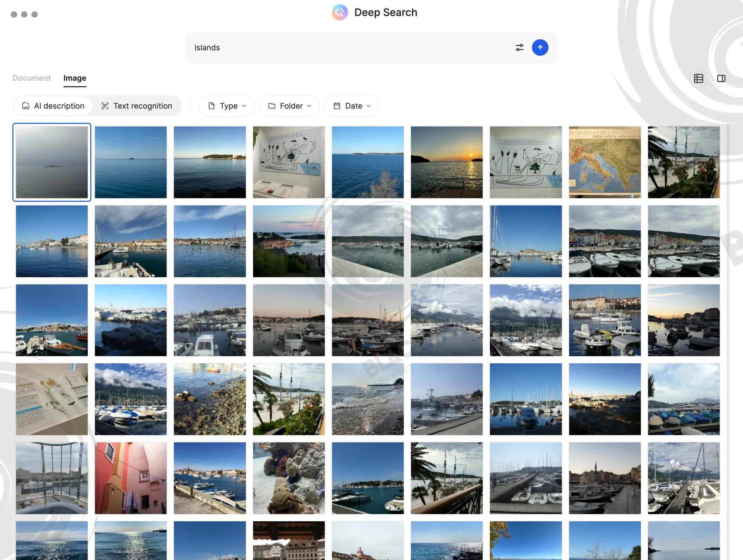
Task: Switch to the Document tab
Action: (x=32, y=78)
